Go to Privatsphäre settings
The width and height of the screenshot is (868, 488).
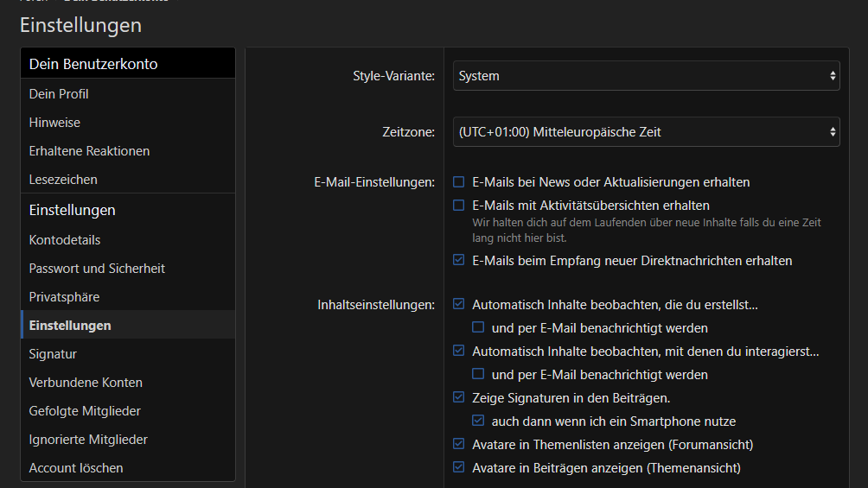64,297
